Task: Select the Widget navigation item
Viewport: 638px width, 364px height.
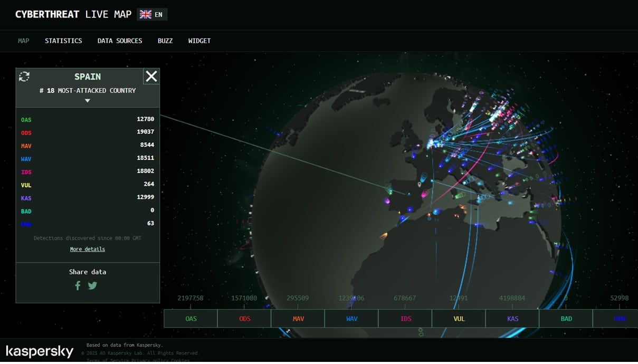Action: (x=199, y=41)
